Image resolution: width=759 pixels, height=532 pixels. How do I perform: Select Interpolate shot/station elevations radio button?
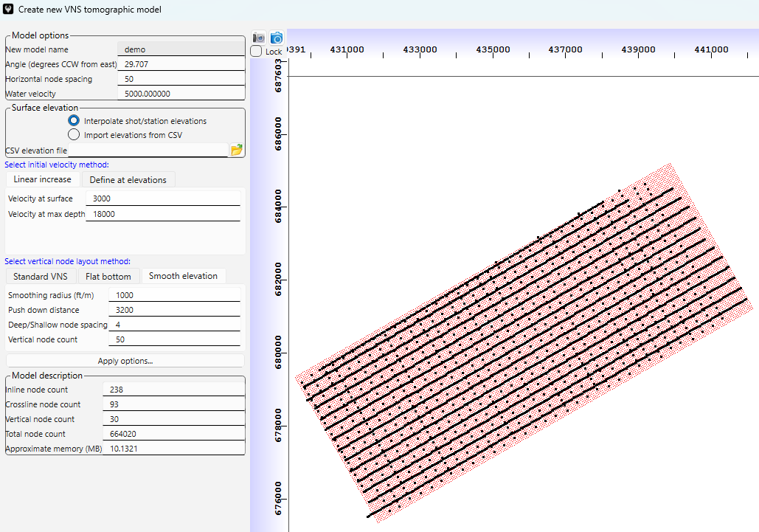(74, 120)
